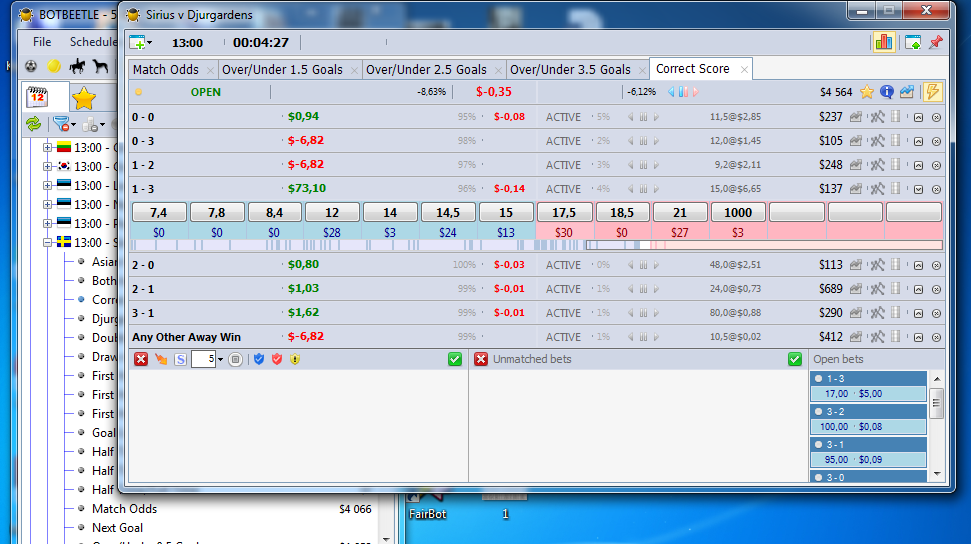This screenshot has height=544, width=971.
Task: Click the yellow lightning bolt icon
Action: (932, 92)
